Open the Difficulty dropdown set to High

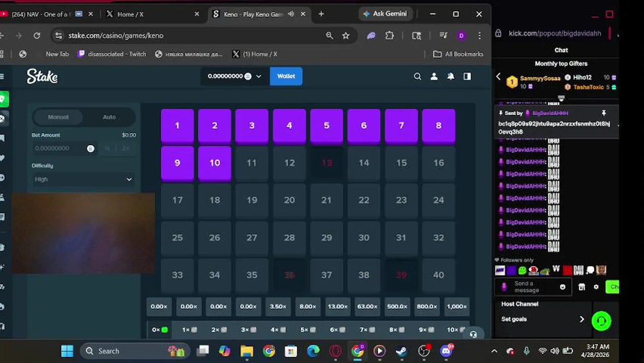[84, 179]
